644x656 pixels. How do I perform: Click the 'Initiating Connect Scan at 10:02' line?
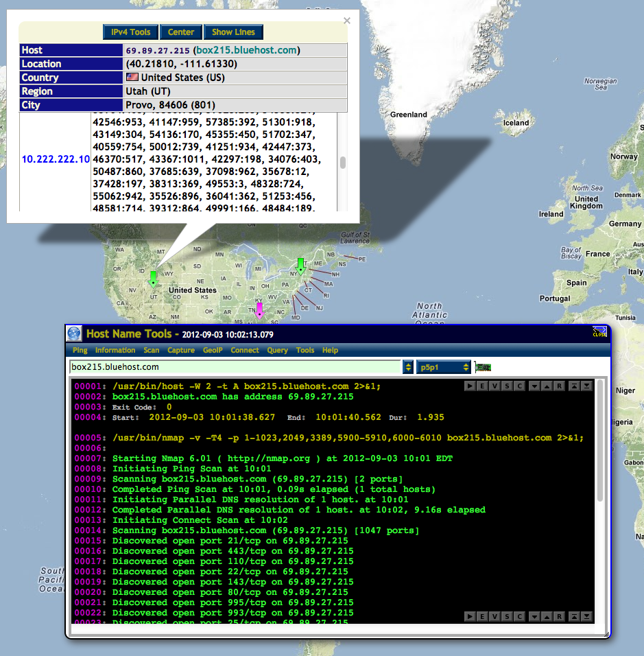click(x=200, y=520)
